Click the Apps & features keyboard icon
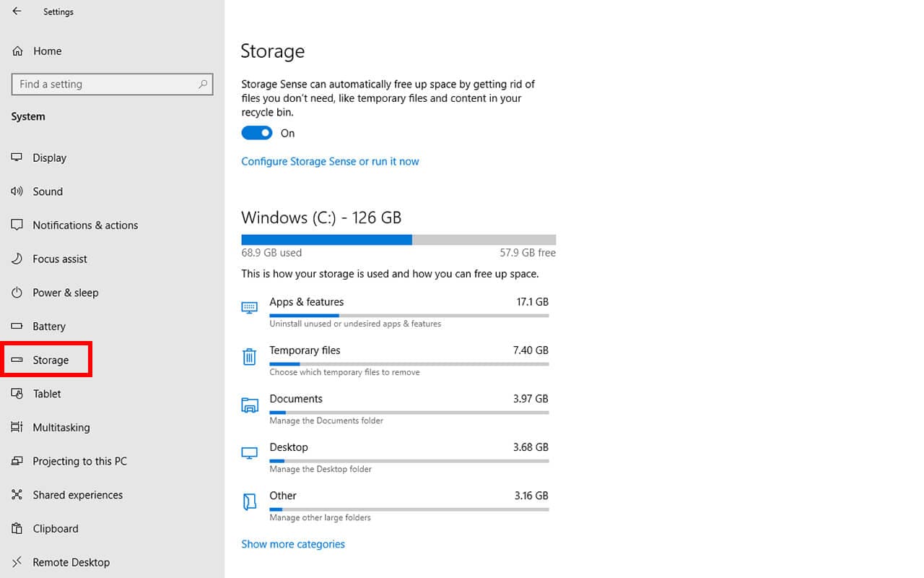 [249, 308]
